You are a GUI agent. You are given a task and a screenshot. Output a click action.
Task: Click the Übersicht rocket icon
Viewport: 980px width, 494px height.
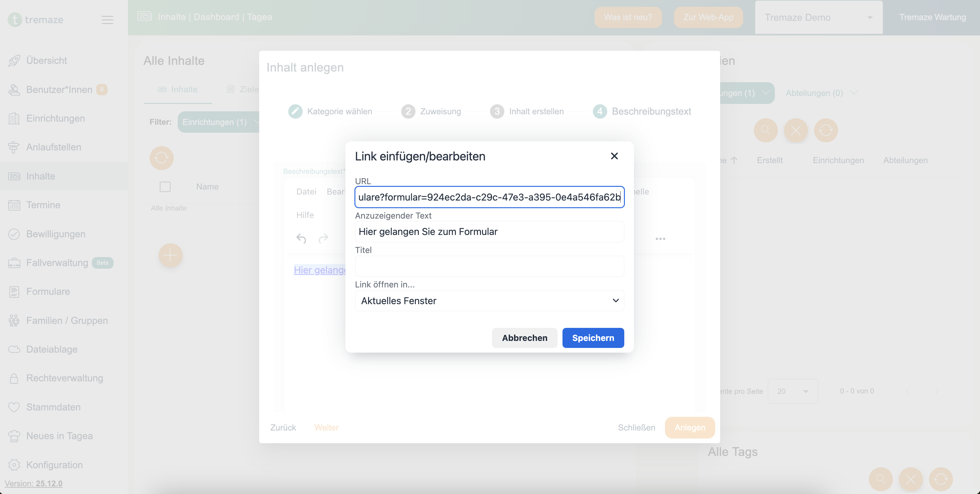click(14, 60)
